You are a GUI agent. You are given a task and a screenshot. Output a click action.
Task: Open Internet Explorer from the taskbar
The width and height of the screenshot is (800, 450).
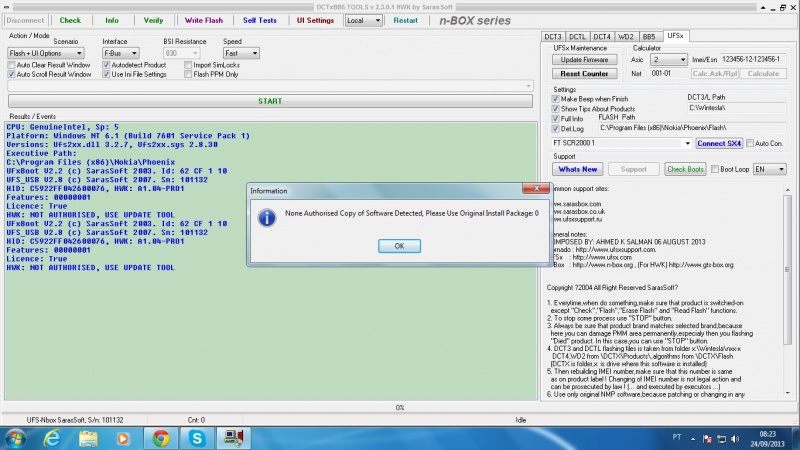pyautogui.click(x=52, y=438)
